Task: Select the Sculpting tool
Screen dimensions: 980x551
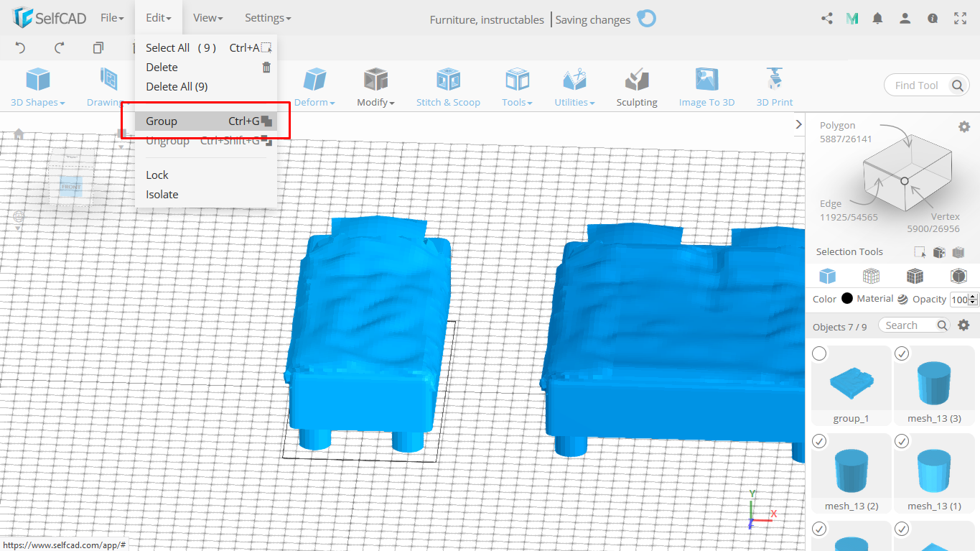Action: tap(637, 88)
